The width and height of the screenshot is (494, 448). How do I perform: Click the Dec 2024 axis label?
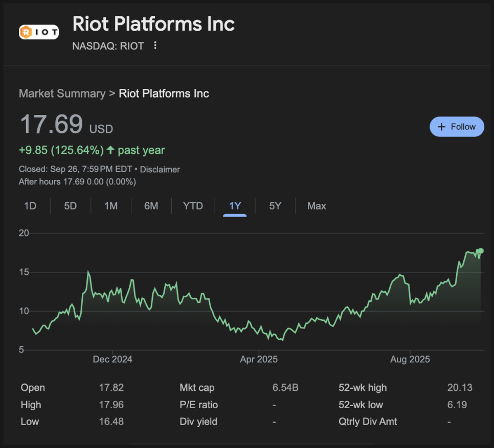[x=113, y=359]
